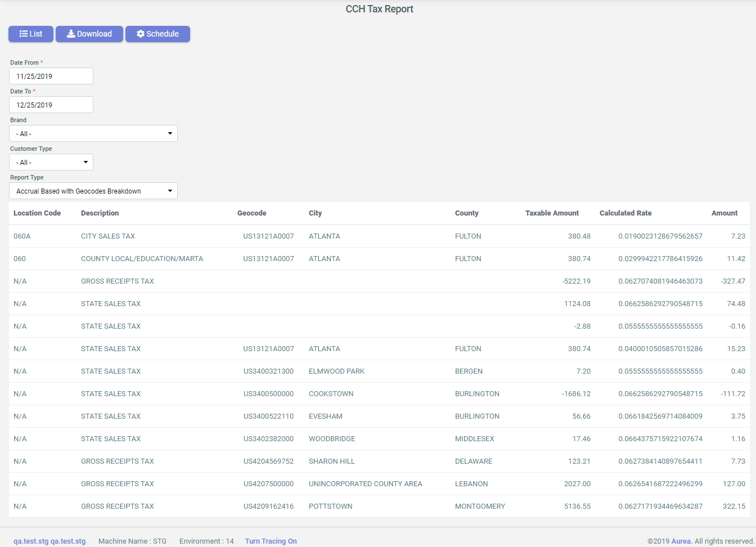Click the LEBANON county cell
Image resolution: width=756 pixels, height=547 pixels.
(471, 484)
